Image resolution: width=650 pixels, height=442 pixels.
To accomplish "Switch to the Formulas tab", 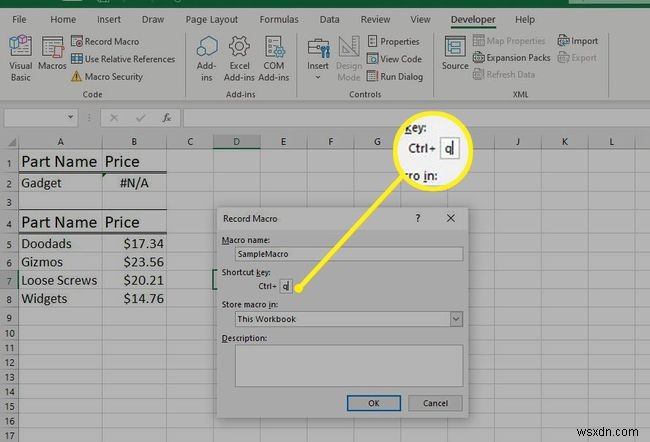I will [279, 19].
